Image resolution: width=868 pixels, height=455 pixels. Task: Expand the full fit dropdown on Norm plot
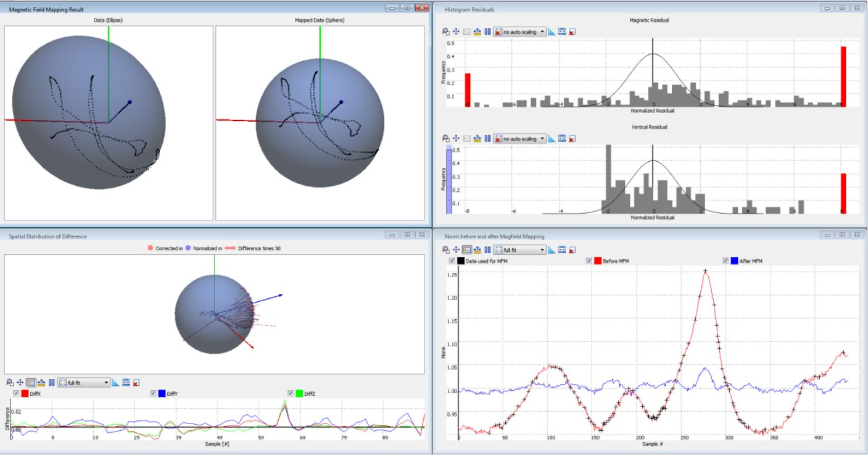coord(542,251)
